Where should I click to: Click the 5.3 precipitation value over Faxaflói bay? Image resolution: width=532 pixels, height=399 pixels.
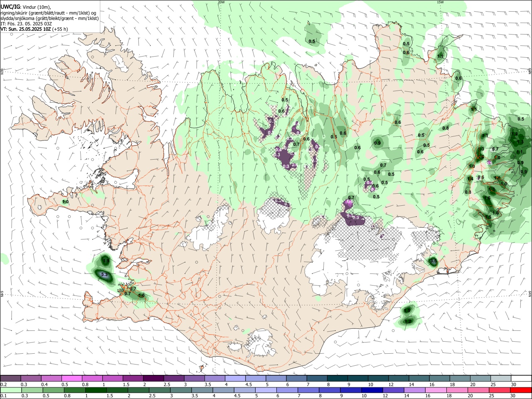pyautogui.click(x=104, y=275)
